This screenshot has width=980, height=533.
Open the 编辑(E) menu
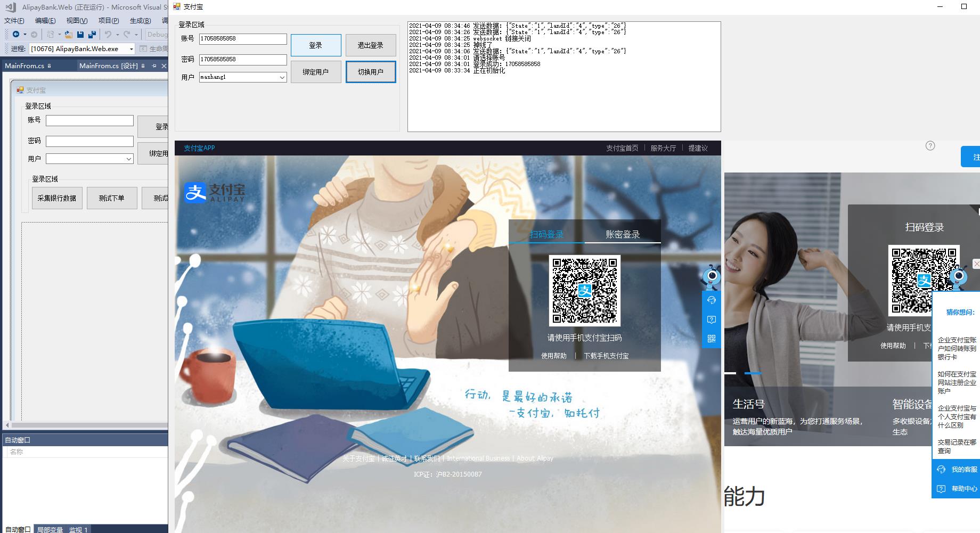pyautogui.click(x=45, y=21)
